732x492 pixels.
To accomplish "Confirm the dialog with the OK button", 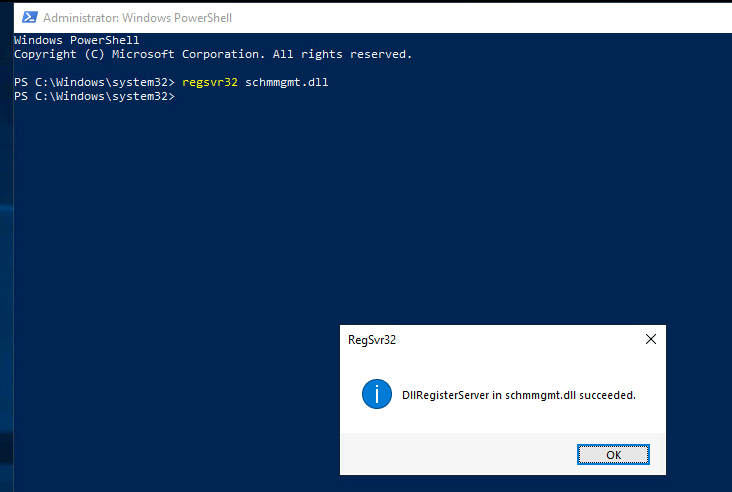I will [613, 455].
